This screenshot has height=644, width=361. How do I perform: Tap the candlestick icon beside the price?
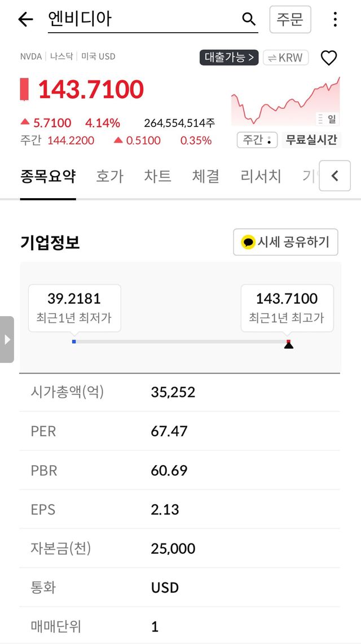24,89
